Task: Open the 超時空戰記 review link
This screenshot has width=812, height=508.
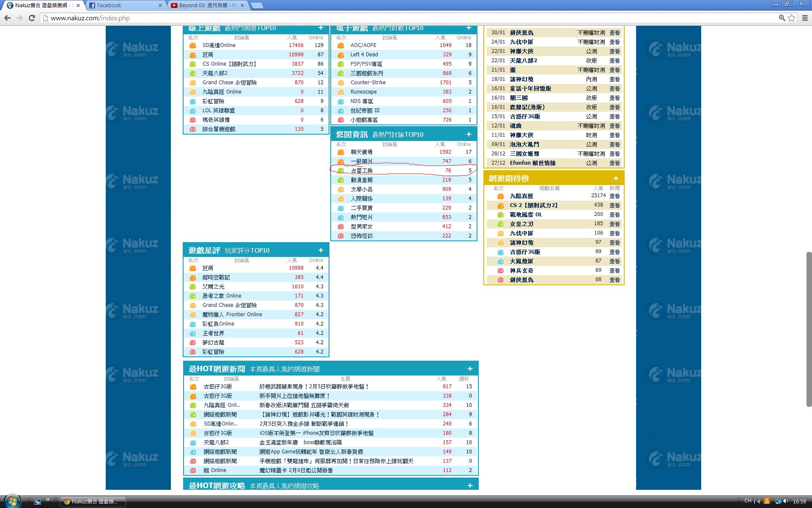Action: pyautogui.click(x=216, y=277)
